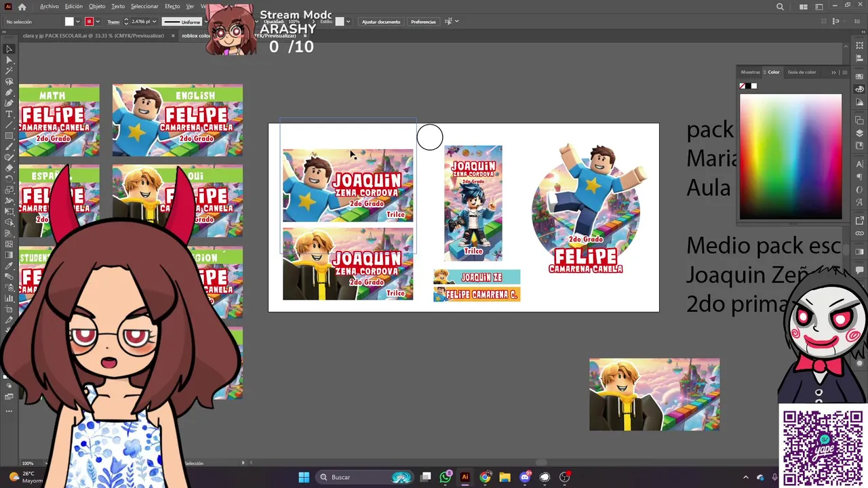The height and width of the screenshot is (488, 868).
Task: Click the None swatch in Color panel
Action: 743,86
